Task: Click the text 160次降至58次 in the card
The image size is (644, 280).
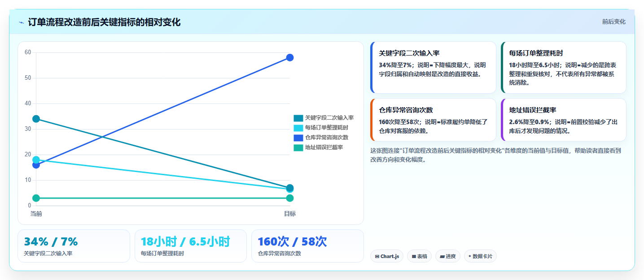Action: (399, 122)
